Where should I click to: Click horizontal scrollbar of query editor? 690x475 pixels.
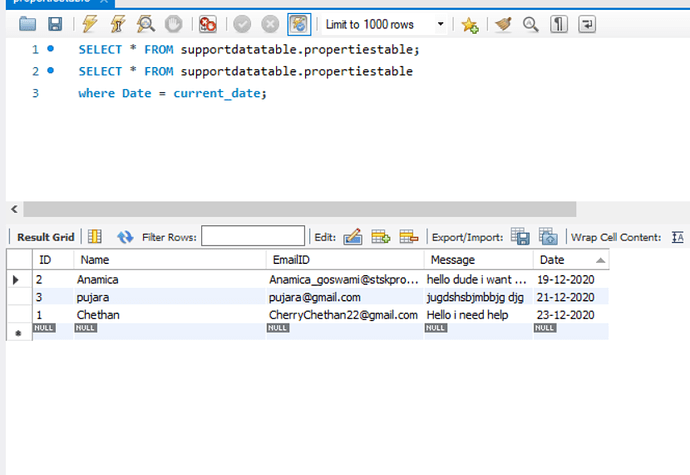(300, 209)
